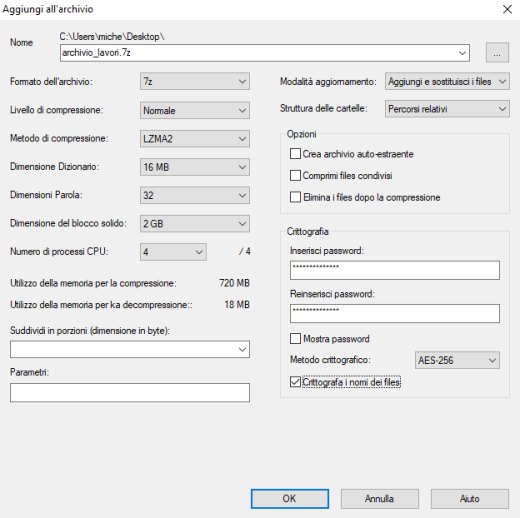Confirm with the OK button

click(290, 499)
